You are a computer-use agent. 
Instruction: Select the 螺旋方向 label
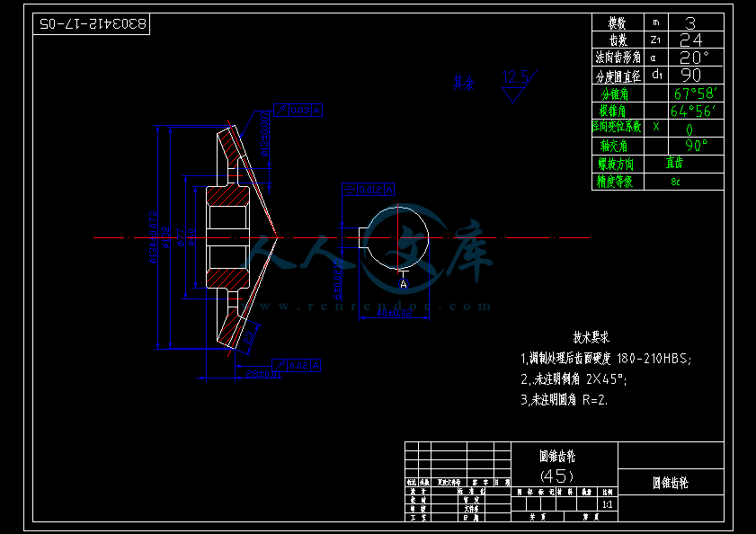click(x=616, y=164)
